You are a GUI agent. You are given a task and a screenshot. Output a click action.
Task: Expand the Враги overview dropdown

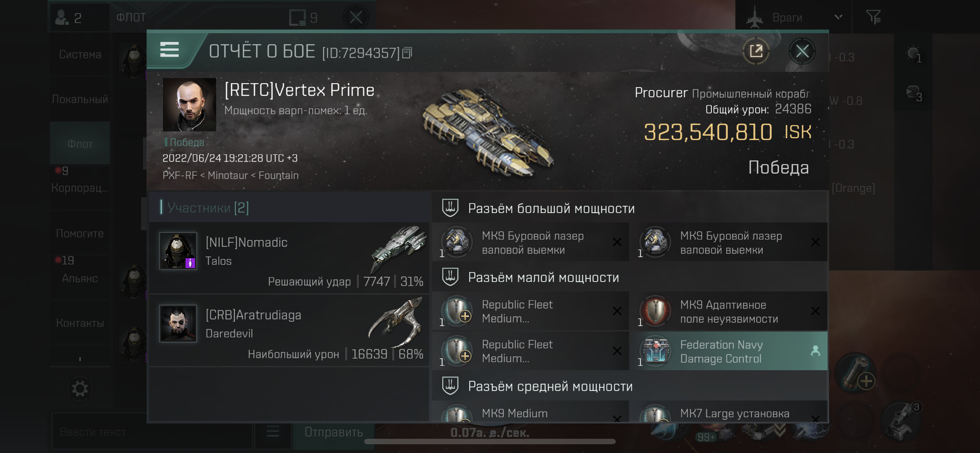click(x=794, y=17)
